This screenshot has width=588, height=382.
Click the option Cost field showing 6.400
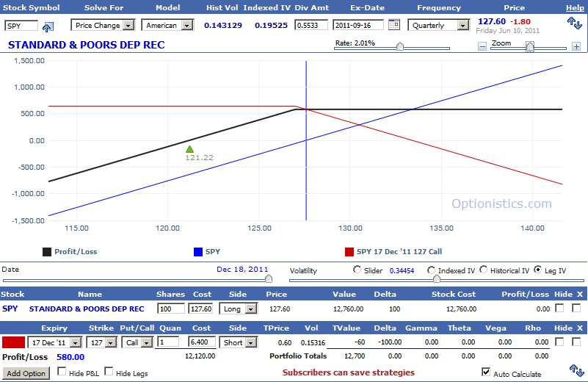pyautogui.click(x=202, y=342)
